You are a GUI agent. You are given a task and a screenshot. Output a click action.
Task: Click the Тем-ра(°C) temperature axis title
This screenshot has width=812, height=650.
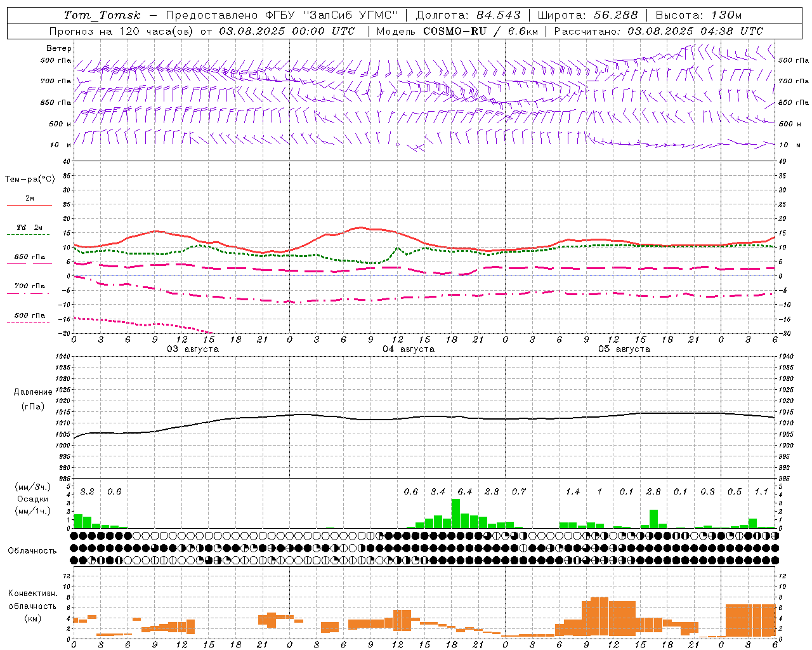pyautogui.click(x=30, y=179)
